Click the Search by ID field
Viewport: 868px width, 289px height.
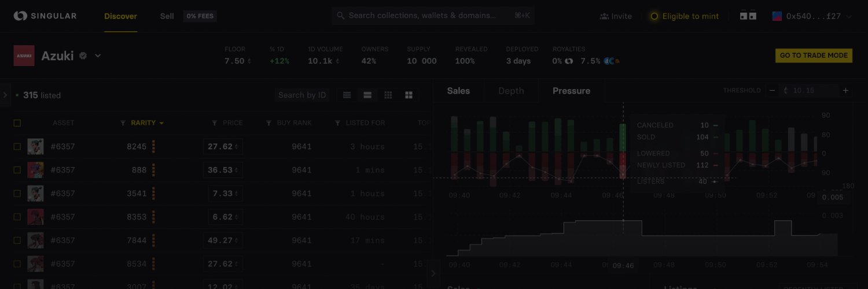[x=302, y=95]
